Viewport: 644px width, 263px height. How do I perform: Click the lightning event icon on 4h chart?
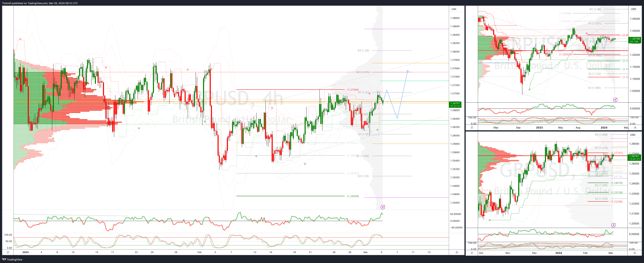(383, 207)
